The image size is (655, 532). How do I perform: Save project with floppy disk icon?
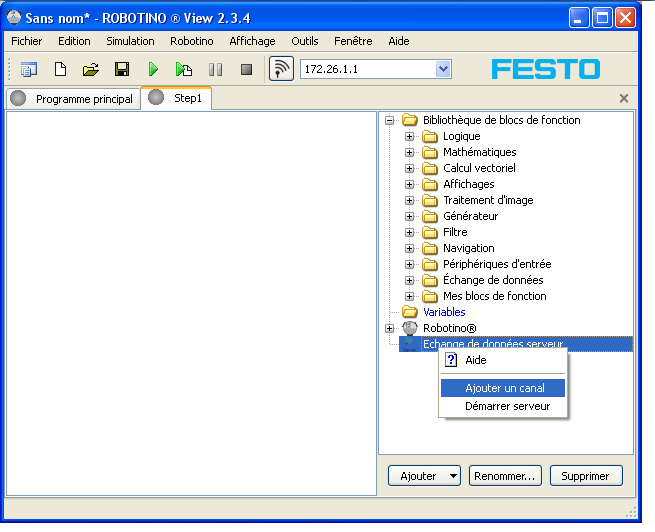(122, 69)
